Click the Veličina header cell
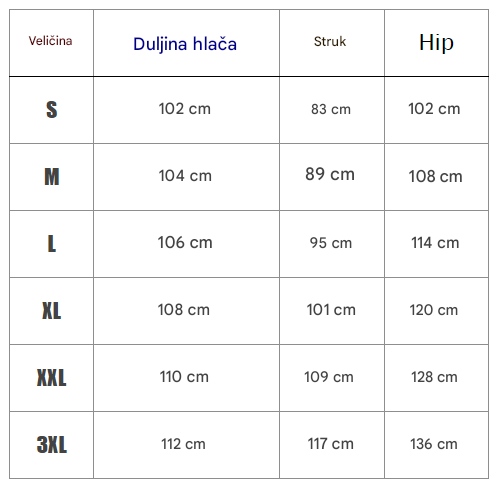496x487 pixels. click(x=50, y=41)
